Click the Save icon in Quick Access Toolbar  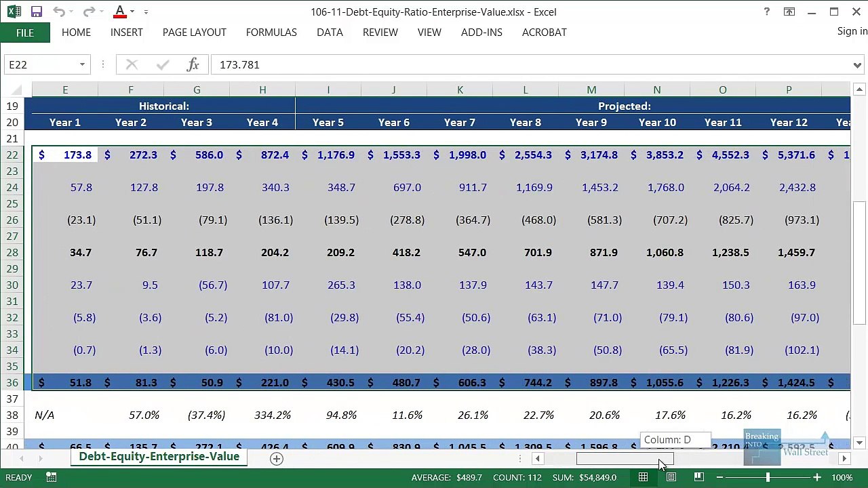tap(37, 12)
